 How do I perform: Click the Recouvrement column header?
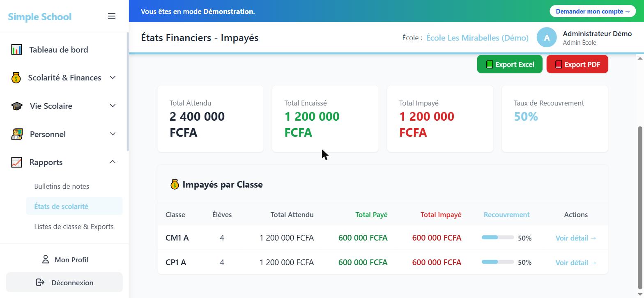pyautogui.click(x=506, y=215)
